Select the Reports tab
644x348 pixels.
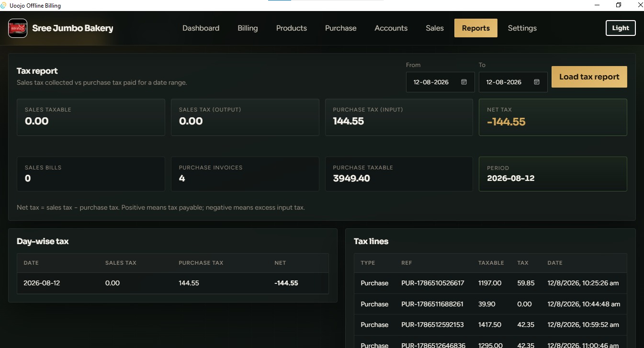pos(475,28)
